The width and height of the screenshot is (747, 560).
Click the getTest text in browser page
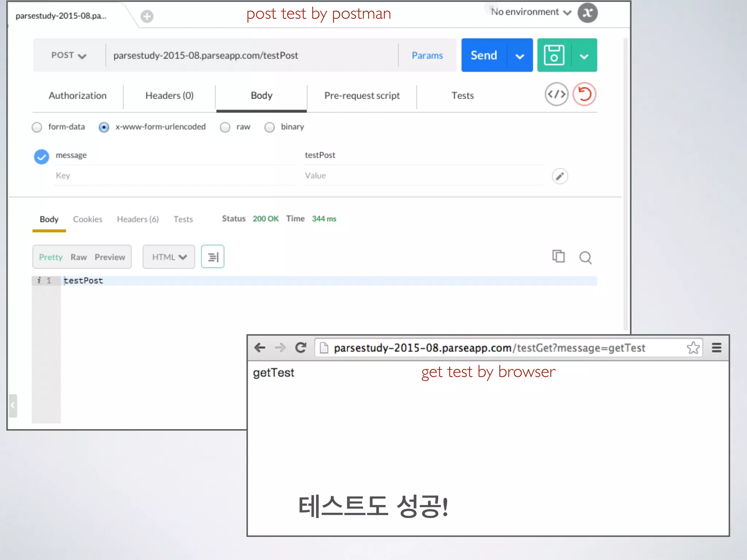pos(274,373)
